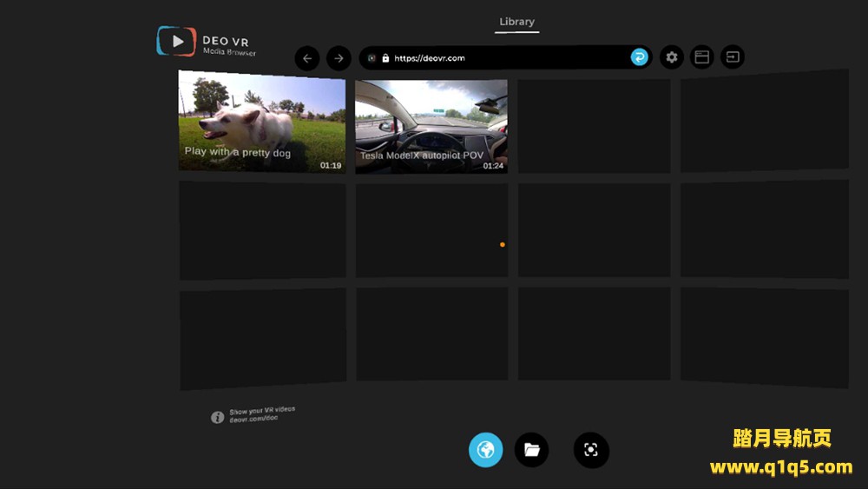Click the exit arrow icon at toolbar end

tap(733, 57)
